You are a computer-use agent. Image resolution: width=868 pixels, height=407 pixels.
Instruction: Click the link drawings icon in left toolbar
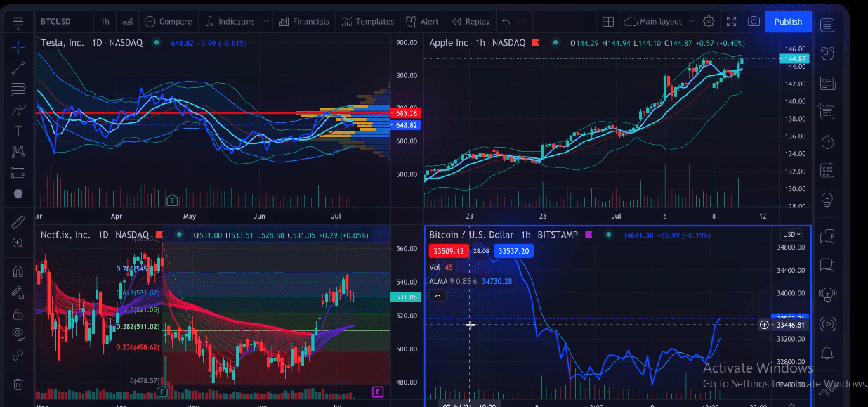tap(18, 355)
